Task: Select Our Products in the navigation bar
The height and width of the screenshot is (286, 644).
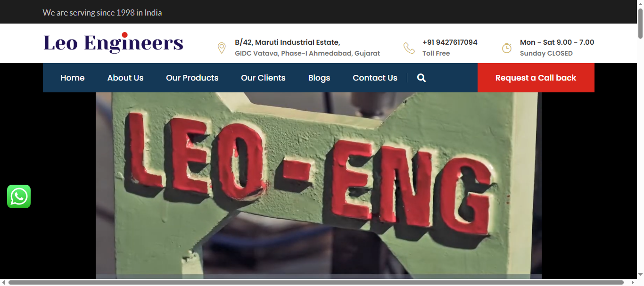Action: (x=192, y=78)
